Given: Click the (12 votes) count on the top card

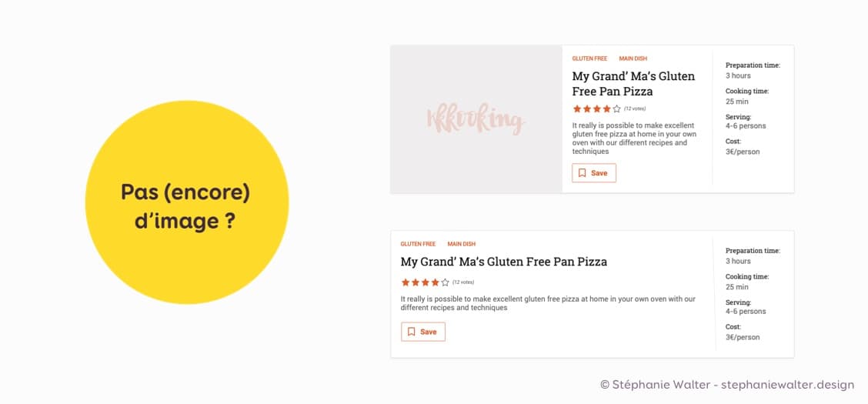Looking at the screenshot, I should pyautogui.click(x=635, y=109).
